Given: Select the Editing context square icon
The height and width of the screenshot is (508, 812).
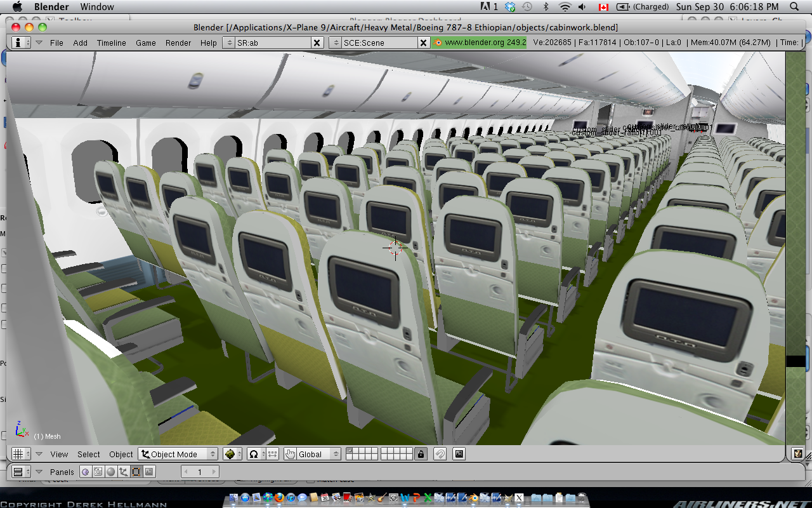Looking at the screenshot, I should [136, 472].
